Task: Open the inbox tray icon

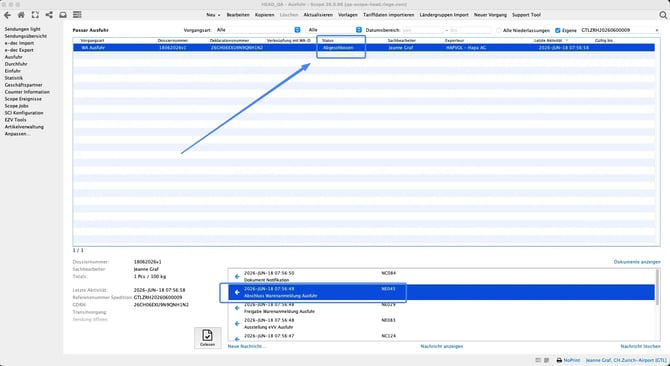Action: (x=63, y=15)
